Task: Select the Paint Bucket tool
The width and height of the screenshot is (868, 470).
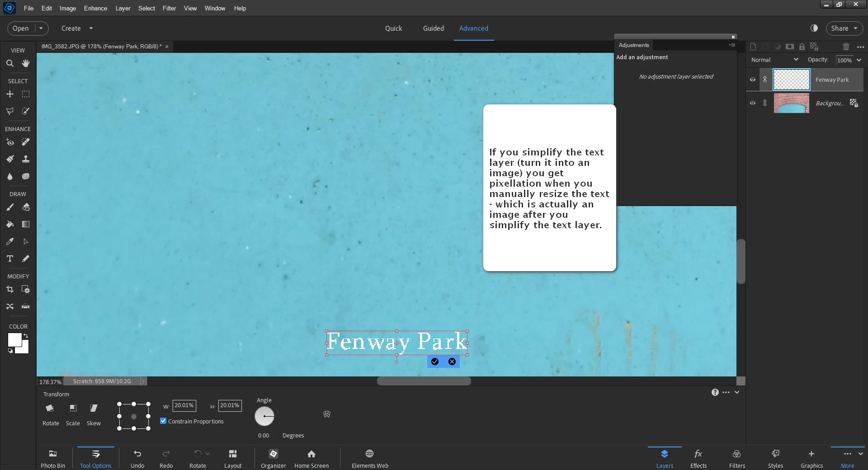Action: pos(10,224)
